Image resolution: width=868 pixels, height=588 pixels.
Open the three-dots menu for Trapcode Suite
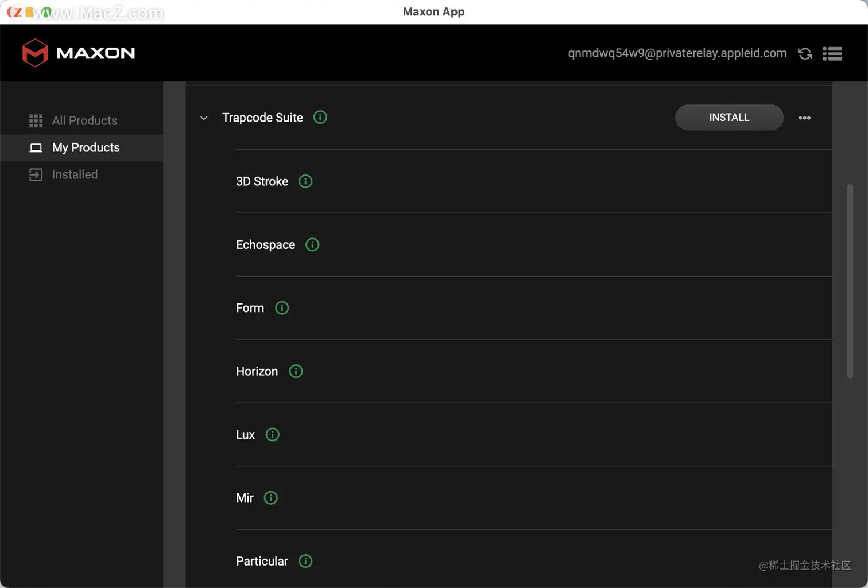tap(805, 118)
